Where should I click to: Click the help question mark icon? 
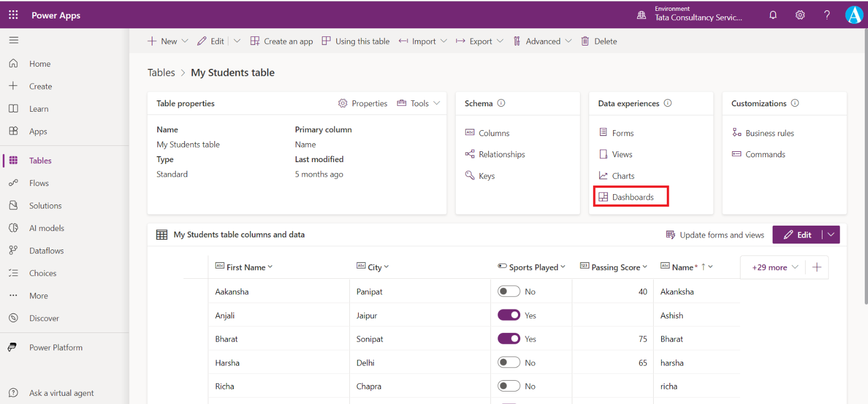[827, 15]
